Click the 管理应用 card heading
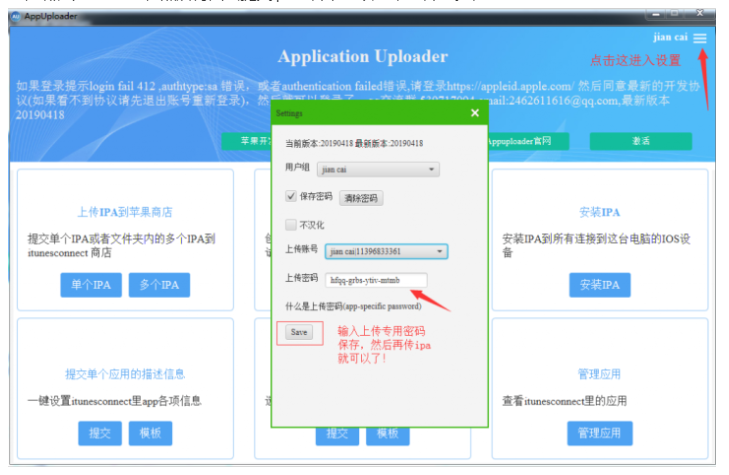This screenshot has height=475, width=729. (x=600, y=374)
